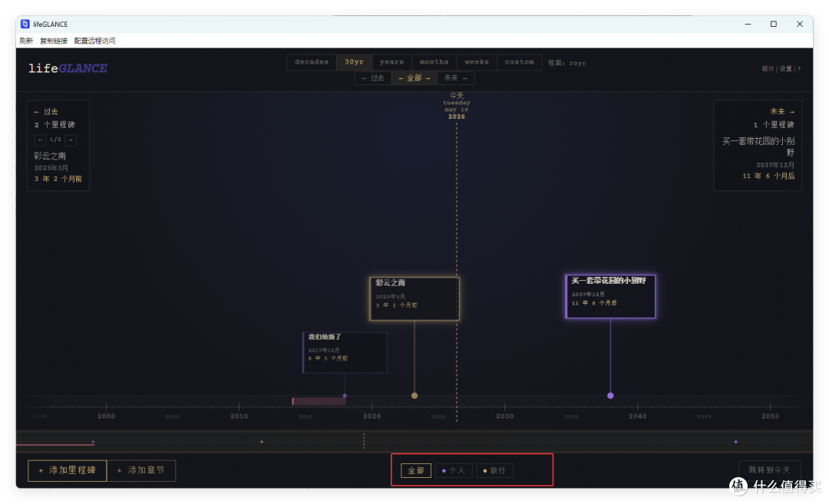Click the 未来 → panel header
Screen dimensions: 829x504
point(782,111)
